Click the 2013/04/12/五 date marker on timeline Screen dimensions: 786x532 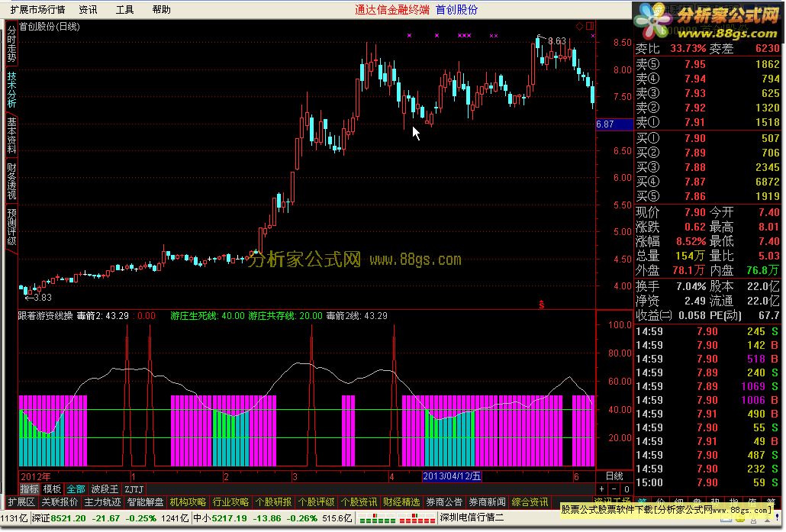tap(452, 476)
